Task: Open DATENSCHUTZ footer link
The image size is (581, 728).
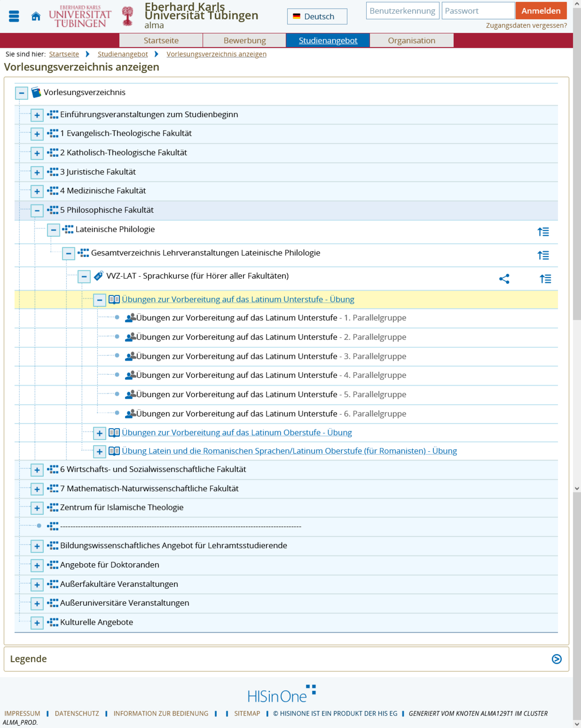Action: pyautogui.click(x=77, y=713)
